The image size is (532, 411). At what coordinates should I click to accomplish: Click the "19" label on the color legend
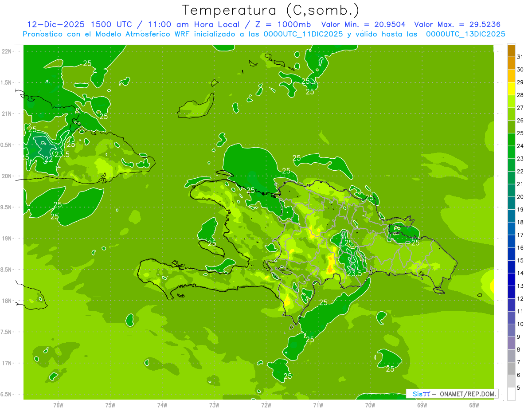520,209
